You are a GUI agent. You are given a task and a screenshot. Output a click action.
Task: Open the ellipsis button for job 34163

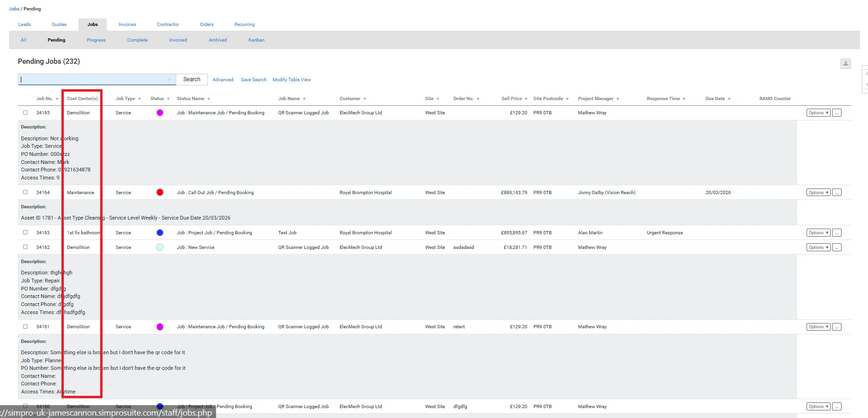point(837,233)
